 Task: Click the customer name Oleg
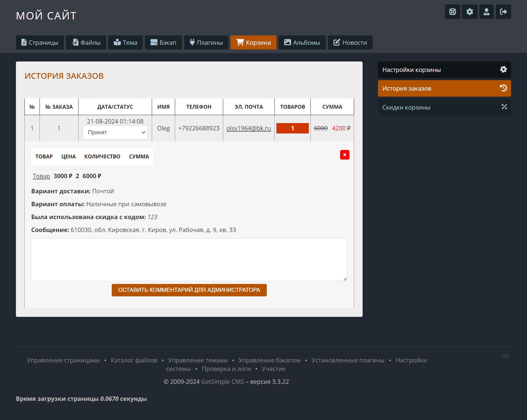pos(163,128)
